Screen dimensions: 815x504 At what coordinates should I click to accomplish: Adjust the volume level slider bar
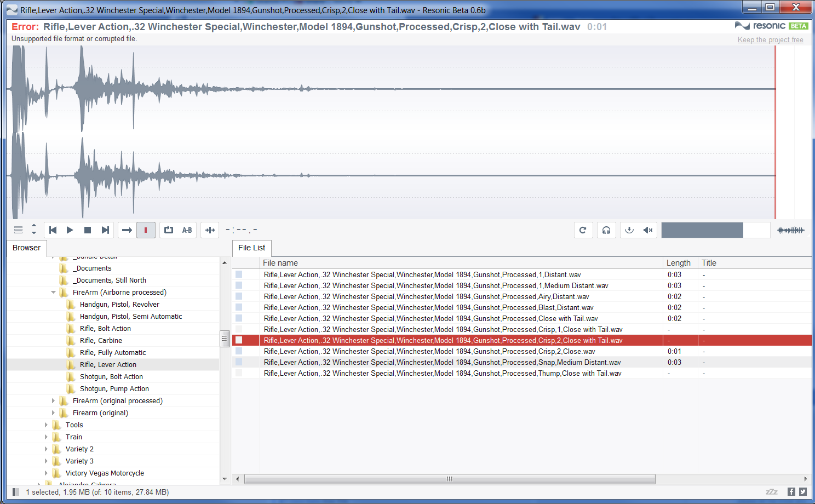[715, 230]
